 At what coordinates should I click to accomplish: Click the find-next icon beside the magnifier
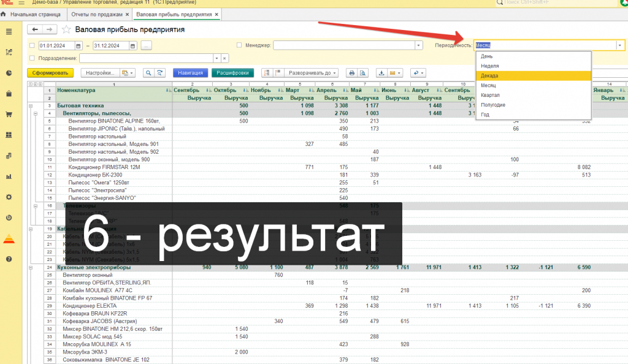click(160, 73)
